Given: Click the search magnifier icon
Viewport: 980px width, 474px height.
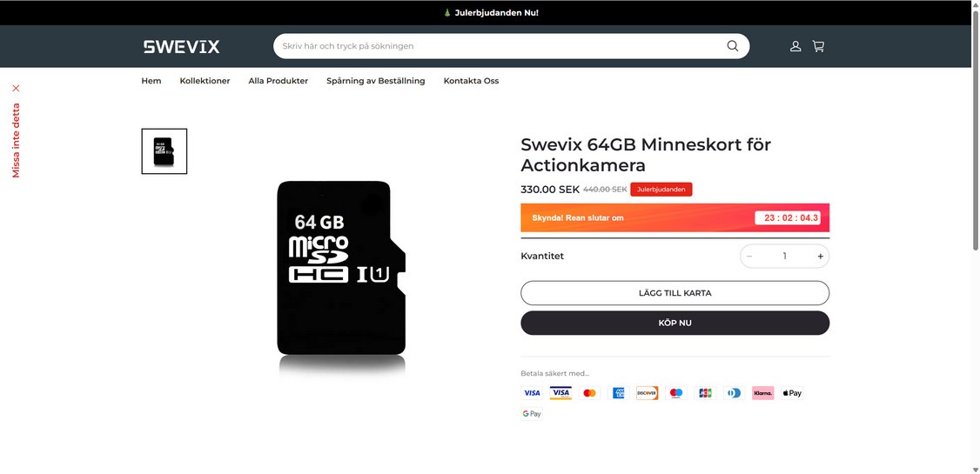Looking at the screenshot, I should 733,46.
